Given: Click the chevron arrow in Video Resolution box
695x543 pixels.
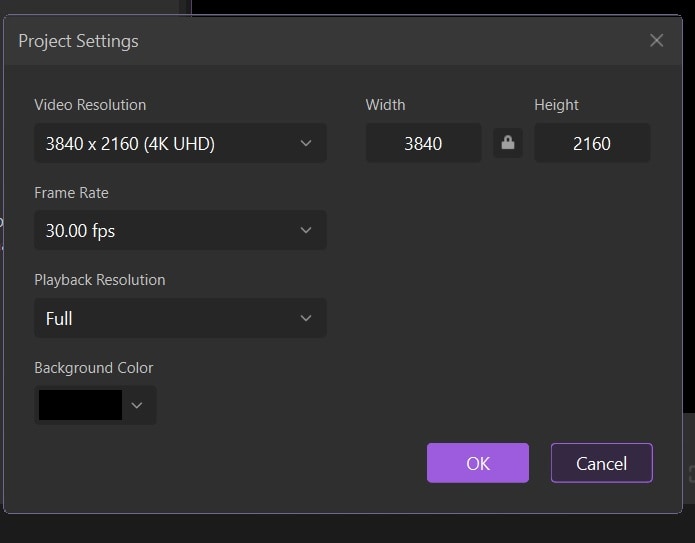Looking at the screenshot, I should (306, 143).
